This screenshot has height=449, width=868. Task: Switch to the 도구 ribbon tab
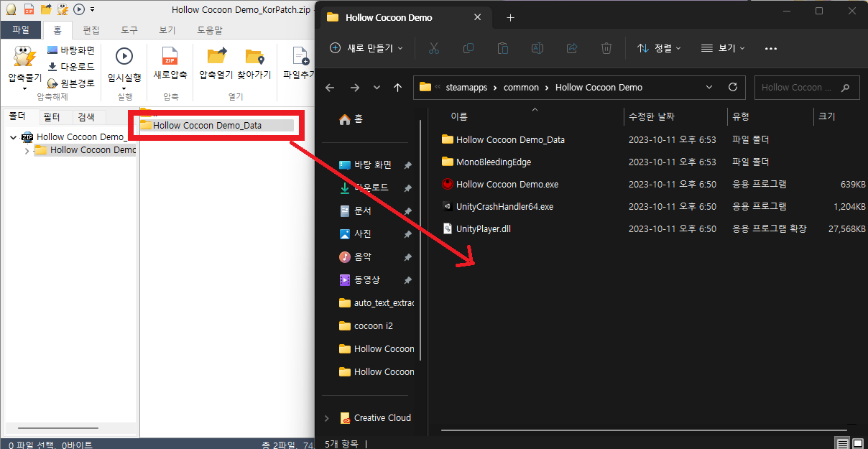[129, 29]
